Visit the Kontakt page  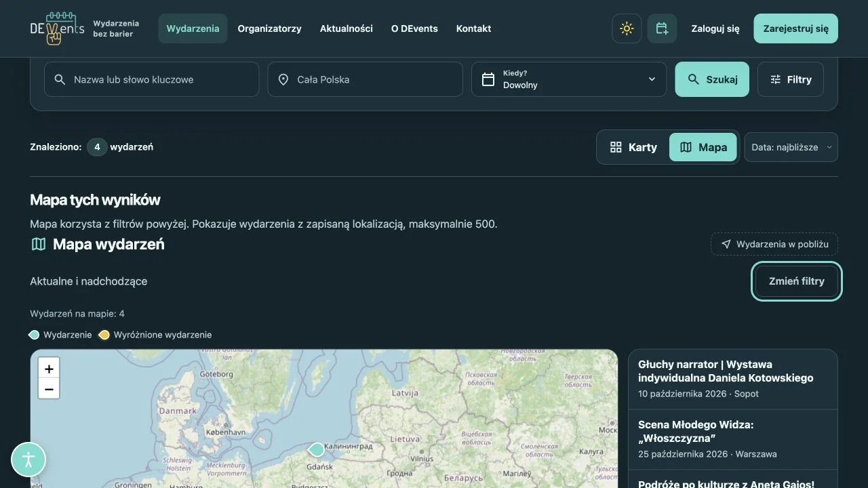pyautogui.click(x=473, y=28)
